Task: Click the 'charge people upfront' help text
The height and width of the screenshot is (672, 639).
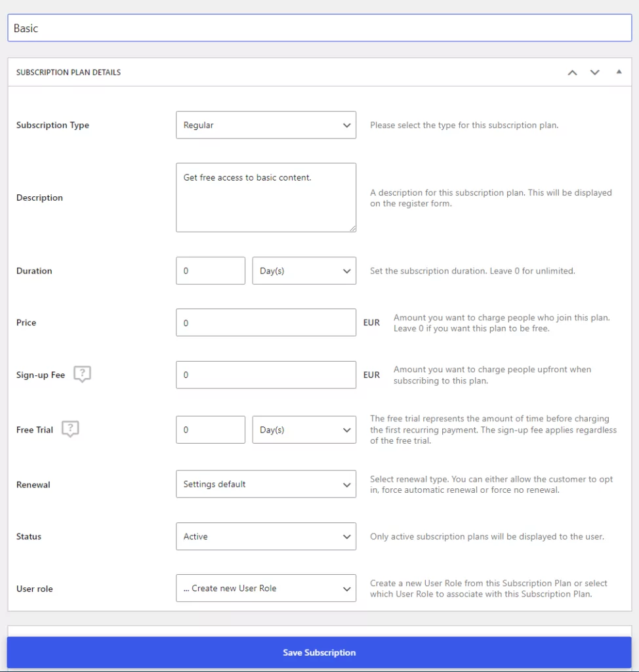Action: pyautogui.click(x=493, y=375)
